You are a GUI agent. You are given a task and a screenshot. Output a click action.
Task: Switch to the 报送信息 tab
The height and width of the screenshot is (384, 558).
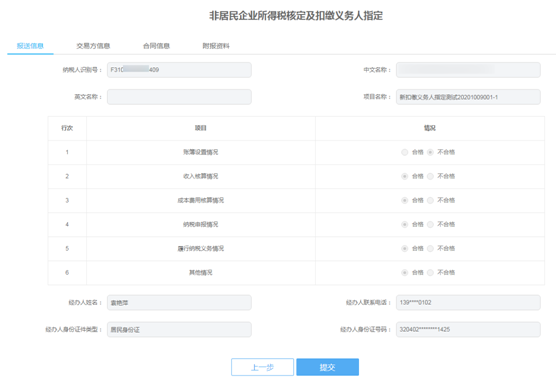point(30,46)
